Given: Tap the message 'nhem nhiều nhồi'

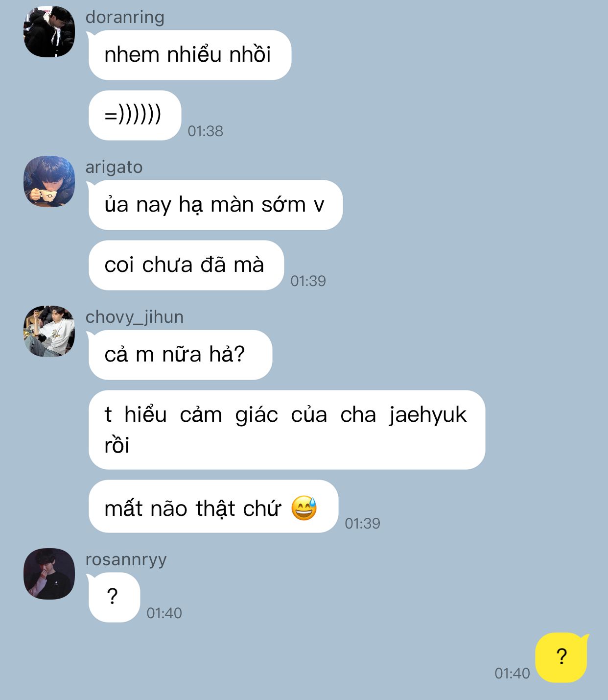Looking at the screenshot, I should click(189, 55).
